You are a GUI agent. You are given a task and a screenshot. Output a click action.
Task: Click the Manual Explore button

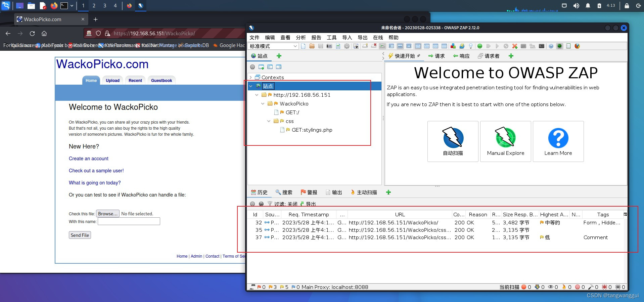(x=506, y=141)
